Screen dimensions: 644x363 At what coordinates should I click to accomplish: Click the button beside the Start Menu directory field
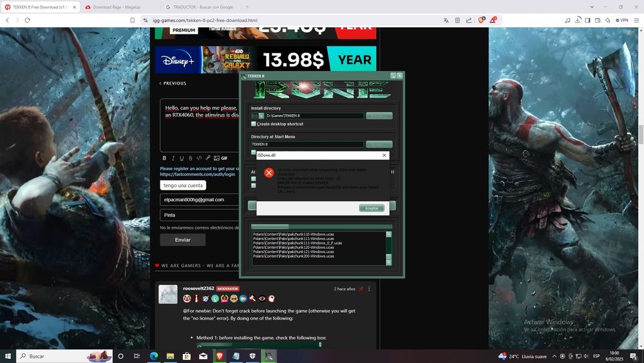(x=379, y=144)
